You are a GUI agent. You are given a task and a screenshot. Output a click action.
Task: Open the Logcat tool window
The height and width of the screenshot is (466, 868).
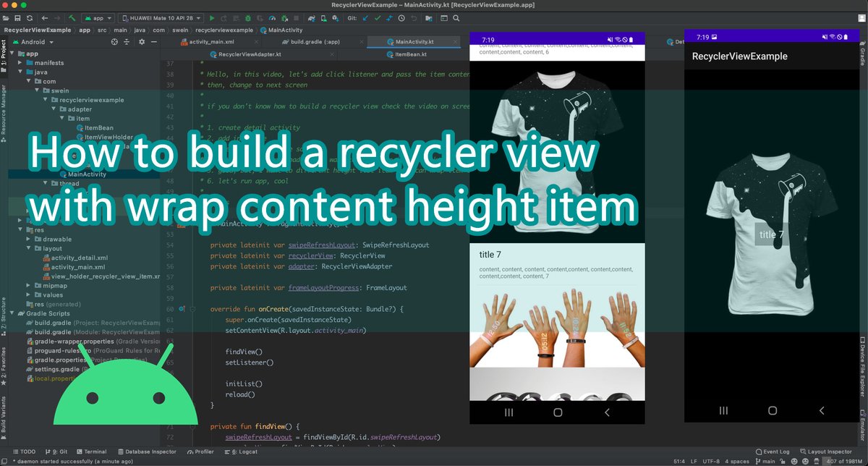pyautogui.click(x=242, y=452)
